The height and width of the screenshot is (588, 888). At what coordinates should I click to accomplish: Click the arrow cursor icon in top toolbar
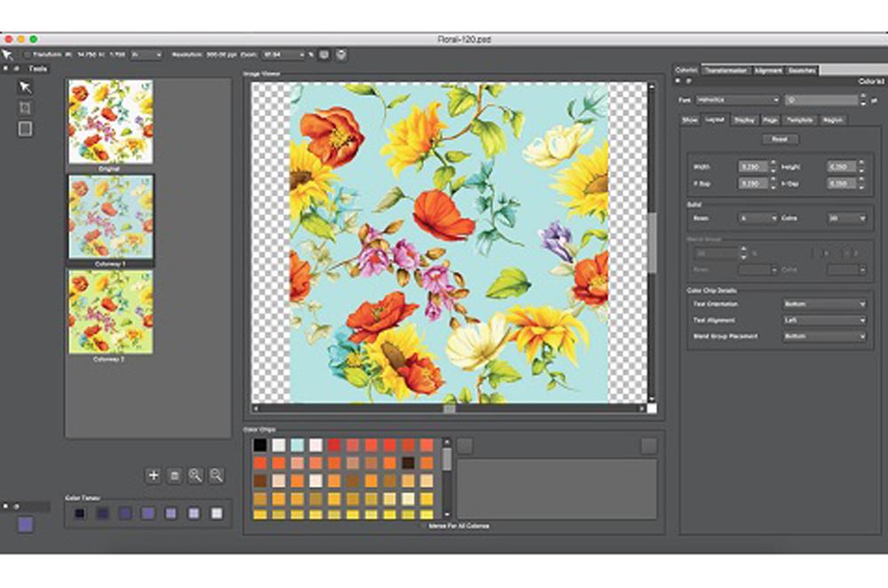click(7, 55)
